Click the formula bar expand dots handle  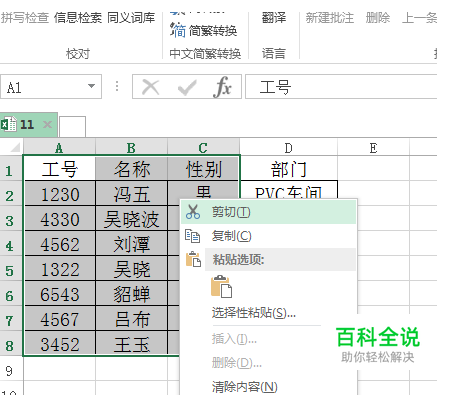pos(117,86)
